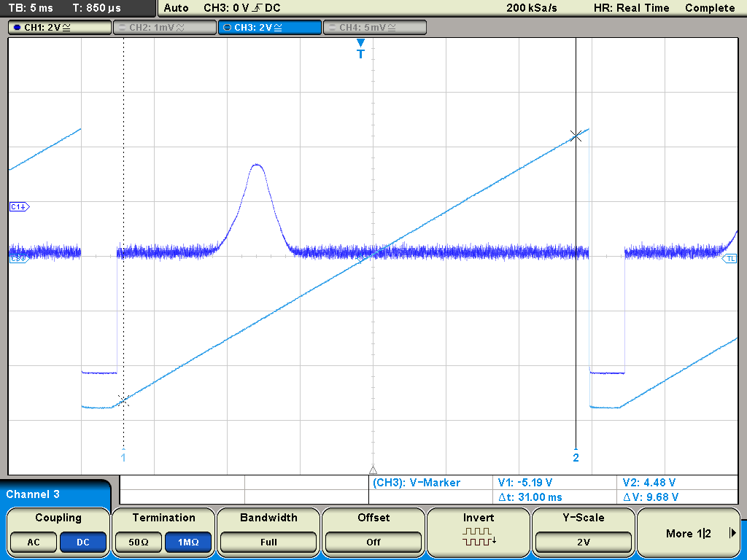Switch to the CH1 channel tab
Screen dimensions: 747x560
pos(60,28)
